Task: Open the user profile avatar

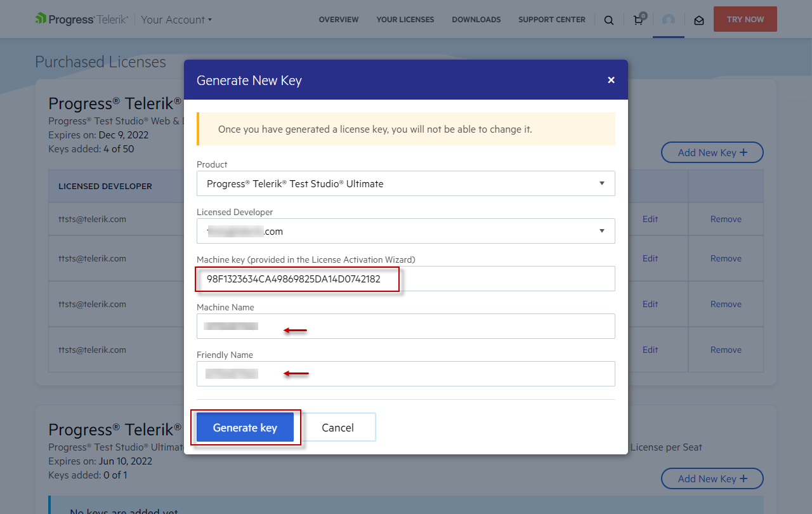Action: (669, 20)
